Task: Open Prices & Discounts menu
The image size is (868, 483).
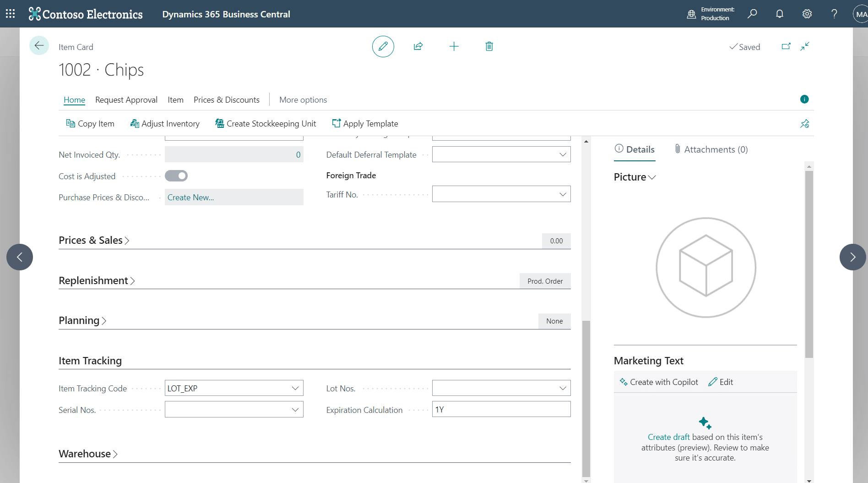Action: [227, 100]
